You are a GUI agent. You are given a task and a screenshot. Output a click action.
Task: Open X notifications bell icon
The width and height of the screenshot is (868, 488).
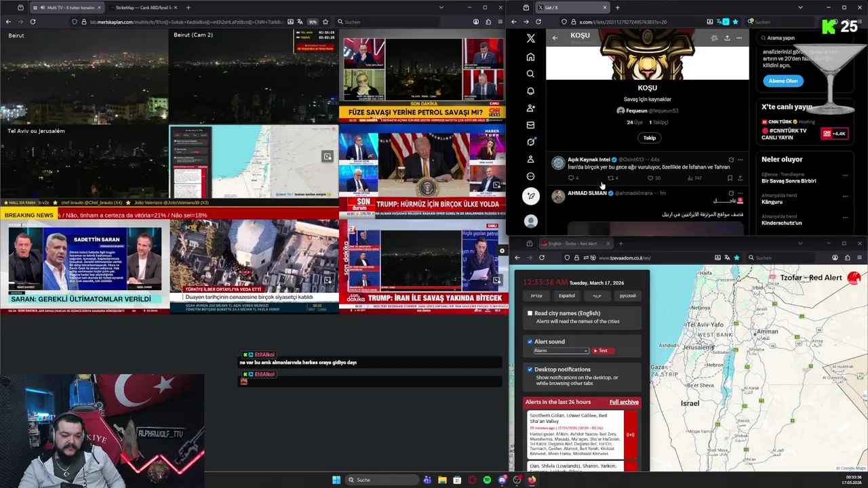pos(530,91)
